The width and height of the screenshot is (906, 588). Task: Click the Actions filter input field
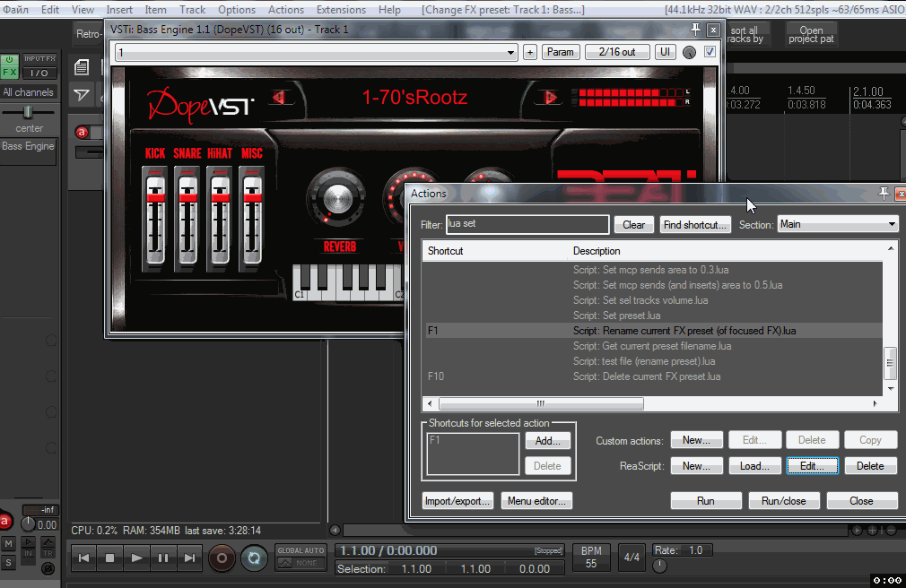click(x=527, y=224)
